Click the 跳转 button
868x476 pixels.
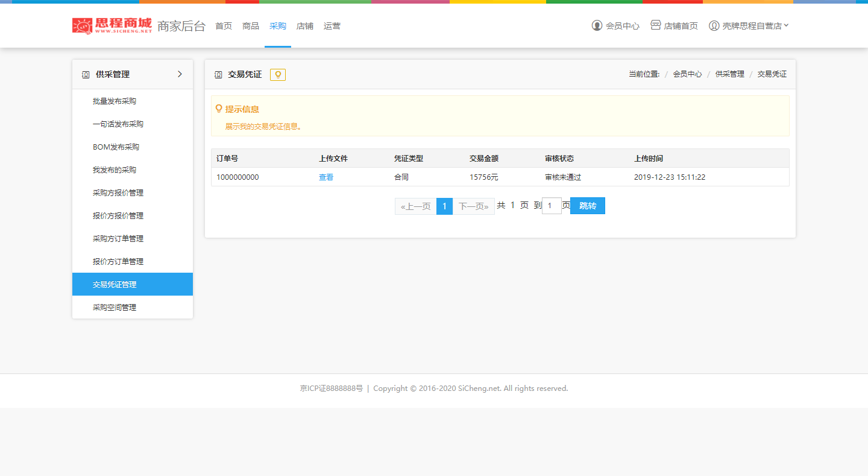coord(588,206)
